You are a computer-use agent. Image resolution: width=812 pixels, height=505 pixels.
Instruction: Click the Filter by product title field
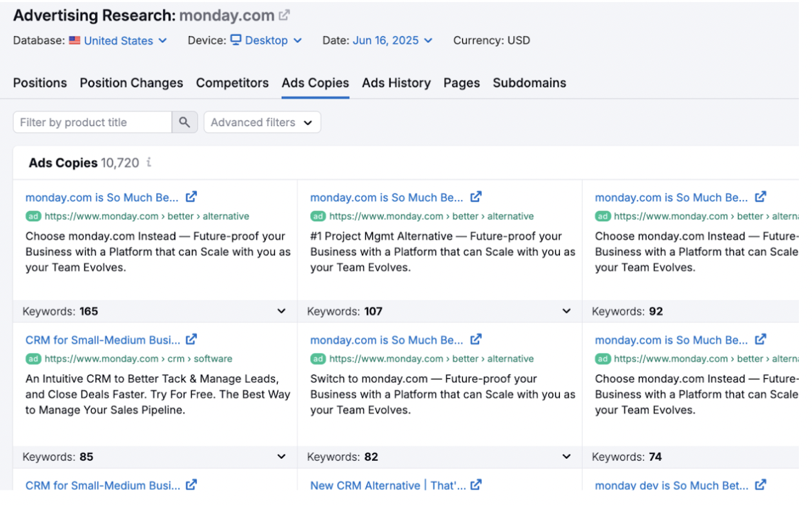point(92,122)
